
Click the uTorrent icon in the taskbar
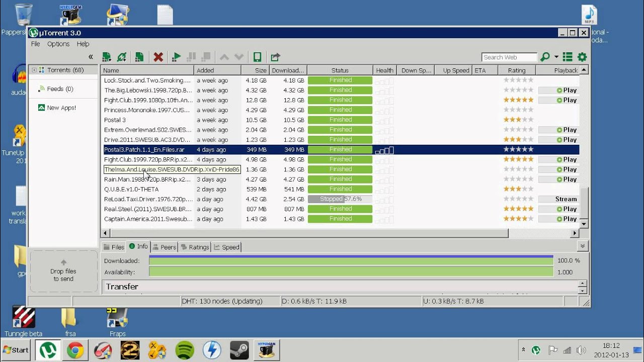pyautogui.click(x=48, y=350)
